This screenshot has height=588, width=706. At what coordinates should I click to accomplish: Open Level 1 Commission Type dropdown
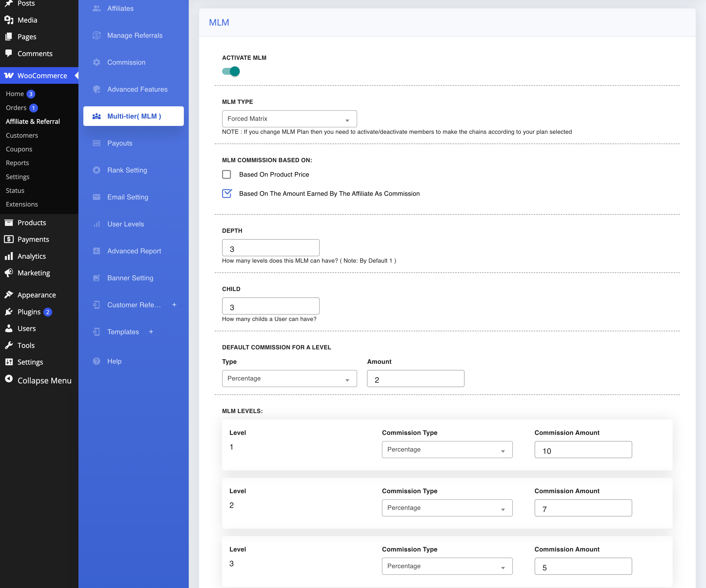click(447, 450)
